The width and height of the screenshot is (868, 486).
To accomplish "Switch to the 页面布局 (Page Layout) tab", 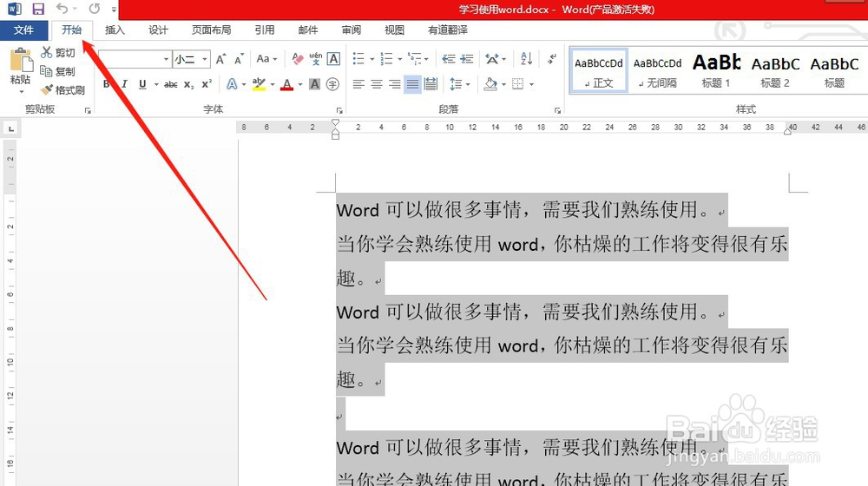I will (211, 30).
